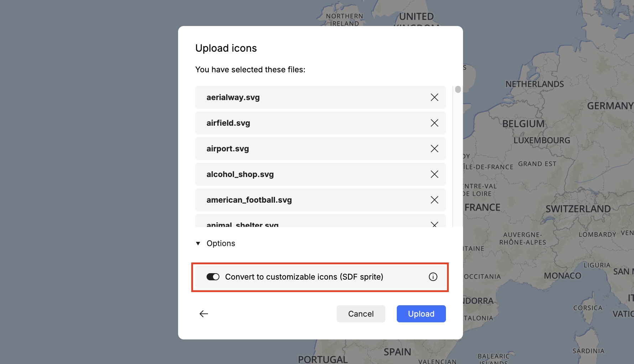
Task: Click the file list scrollbar thumb
Action: 458,89
